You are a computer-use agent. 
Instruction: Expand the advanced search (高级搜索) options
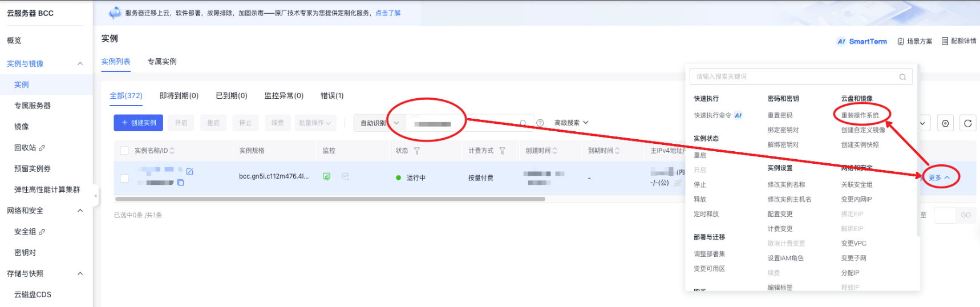(x=571, y=123)
